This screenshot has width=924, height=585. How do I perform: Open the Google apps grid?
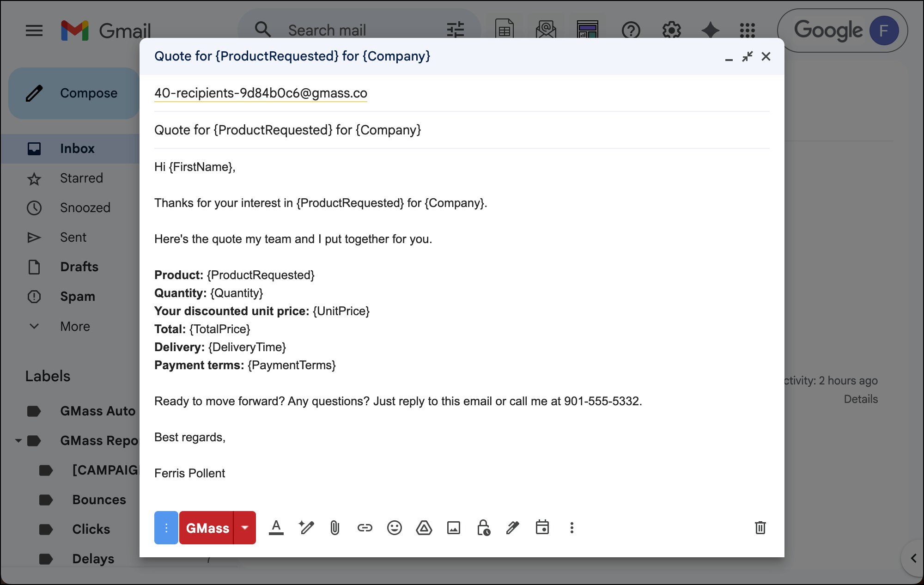[747, 30]
